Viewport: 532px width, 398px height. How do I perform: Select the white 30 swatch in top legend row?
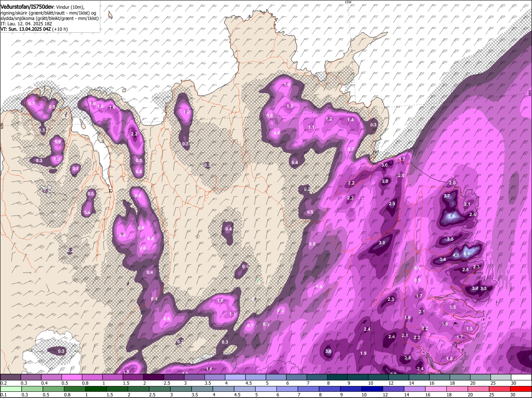(522, 377)
